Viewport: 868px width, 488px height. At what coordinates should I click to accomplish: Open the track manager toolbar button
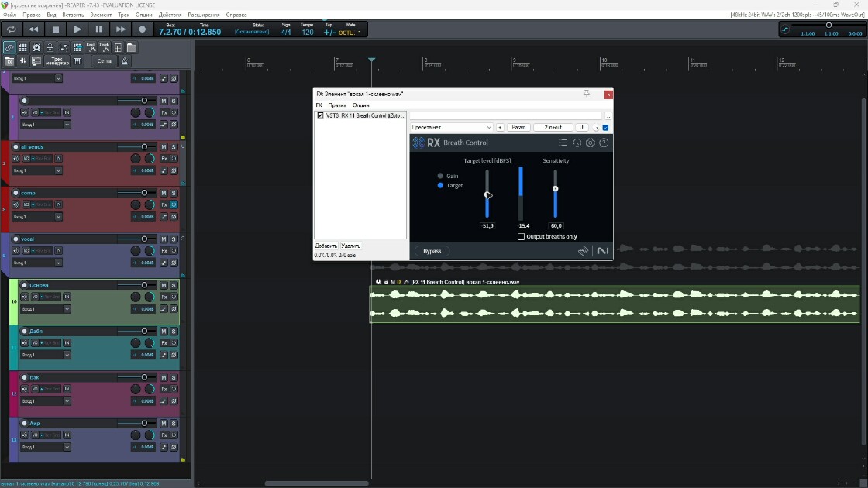pyautogui.click(x=57, y=61)
